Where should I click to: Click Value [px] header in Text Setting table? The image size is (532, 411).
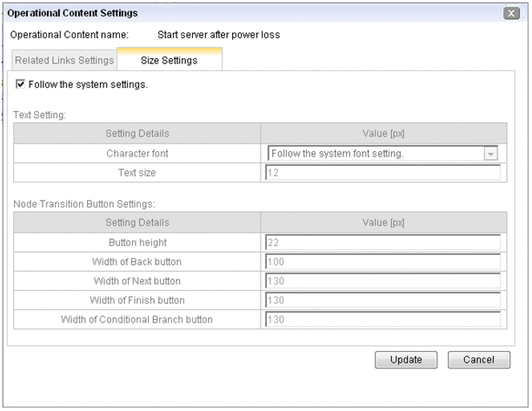[x=383, y=133]
